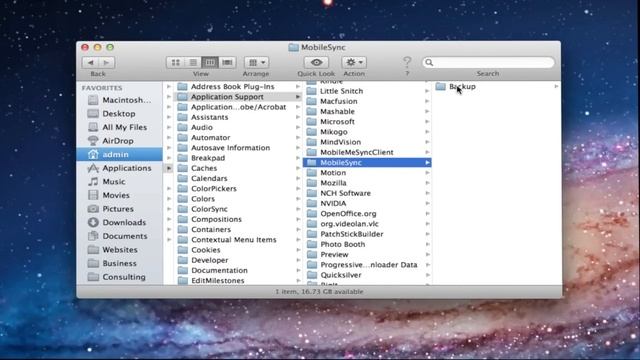640x360 pixels.
Task: Select the MobileSync folder
Action: click(367, 162)
